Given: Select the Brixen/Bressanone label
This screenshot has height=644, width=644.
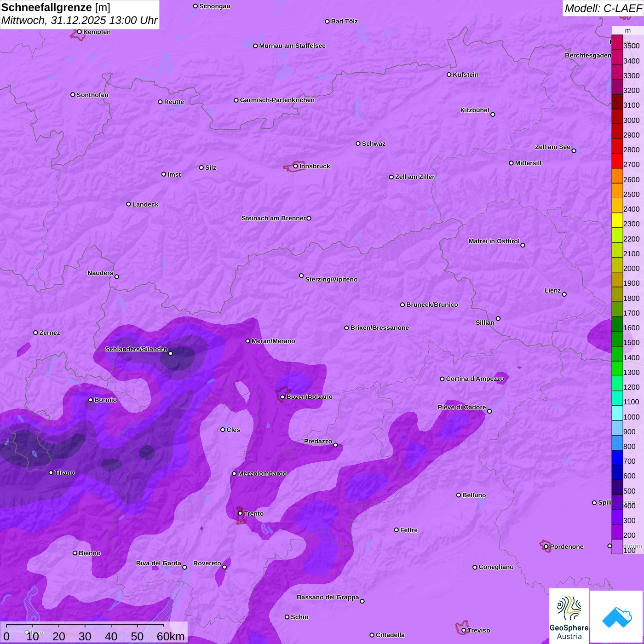Looking at the screenshot, I should click(379, 328).
